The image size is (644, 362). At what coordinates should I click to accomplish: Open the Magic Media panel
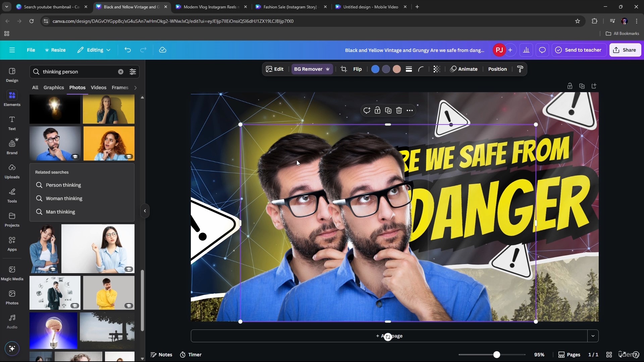pyautogui.click(x=12, y=273)
